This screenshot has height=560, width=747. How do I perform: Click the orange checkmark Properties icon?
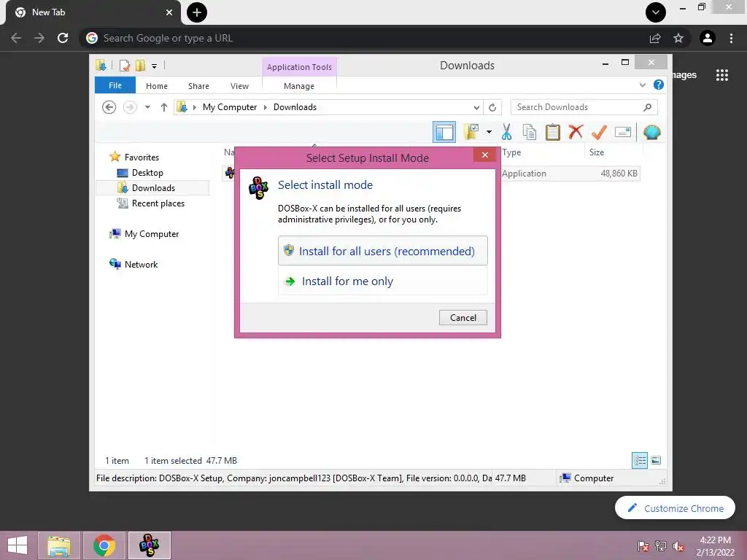click(x=599, y=132)
